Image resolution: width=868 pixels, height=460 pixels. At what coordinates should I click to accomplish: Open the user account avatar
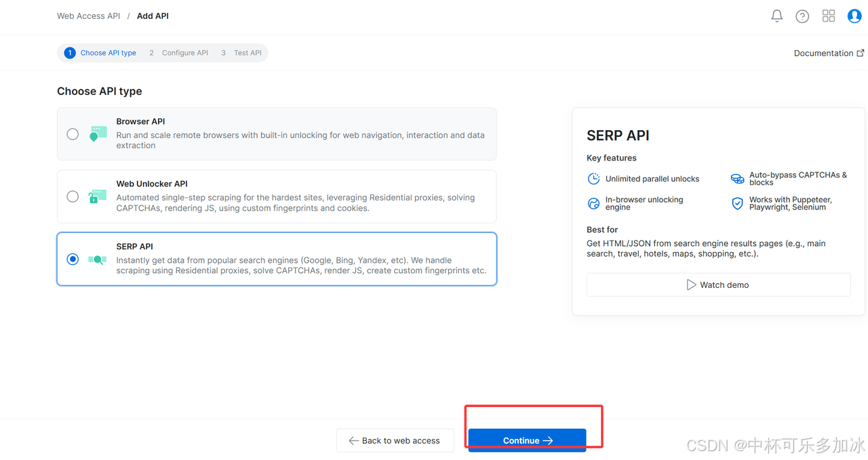point(854,16)
